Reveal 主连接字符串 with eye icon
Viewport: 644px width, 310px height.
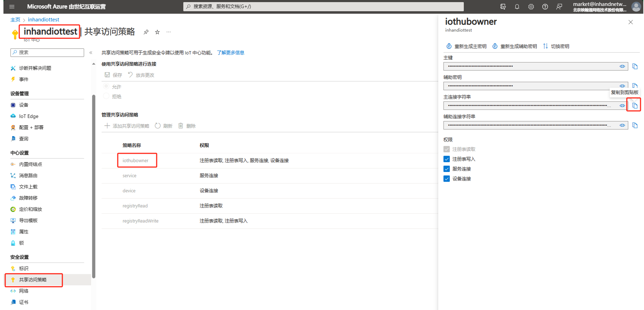click(x=622, y=106)
